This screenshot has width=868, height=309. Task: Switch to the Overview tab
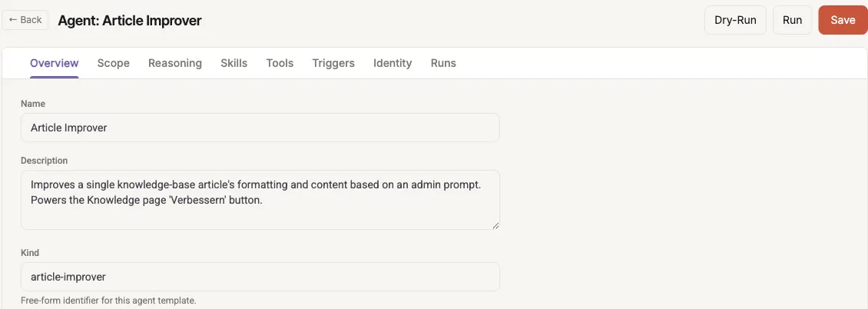[x=55, y=63]
